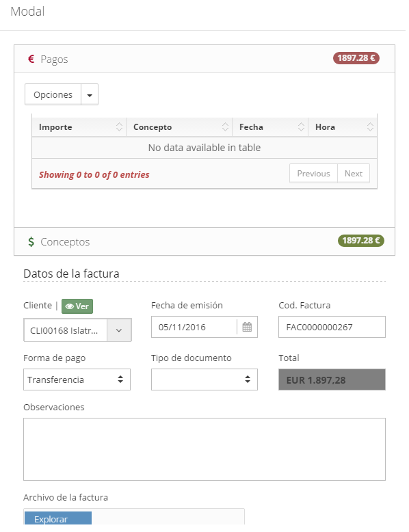Sort the table by the Fecha column
This screenshot has height=532, width=409.
tap(270, 127)
